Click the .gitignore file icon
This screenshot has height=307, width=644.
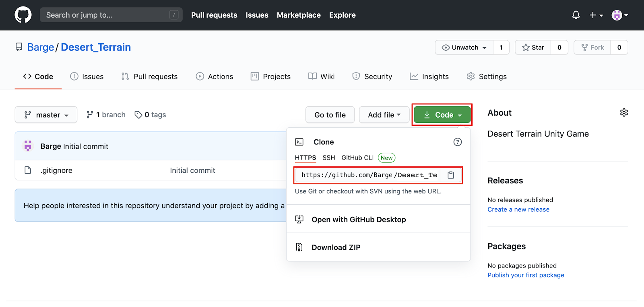point(28,170)
